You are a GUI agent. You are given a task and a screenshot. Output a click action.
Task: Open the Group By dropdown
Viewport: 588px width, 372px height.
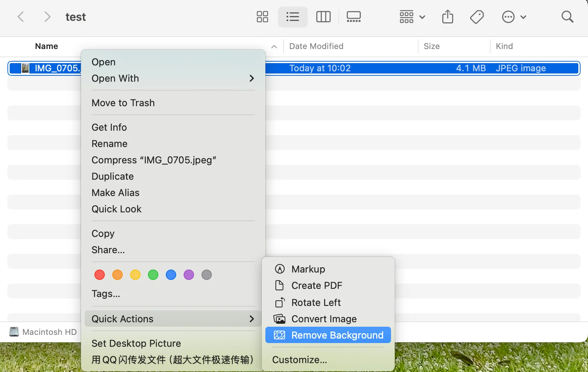coord(412,17)
